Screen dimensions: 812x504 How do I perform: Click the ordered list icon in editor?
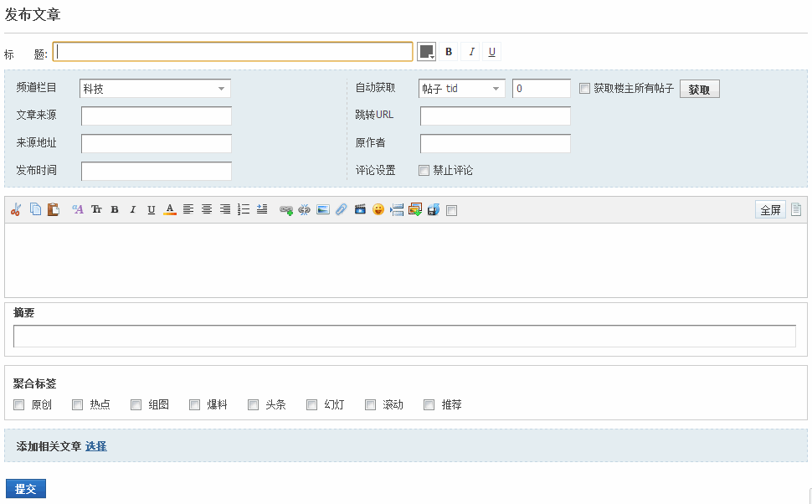coord(244,209)
